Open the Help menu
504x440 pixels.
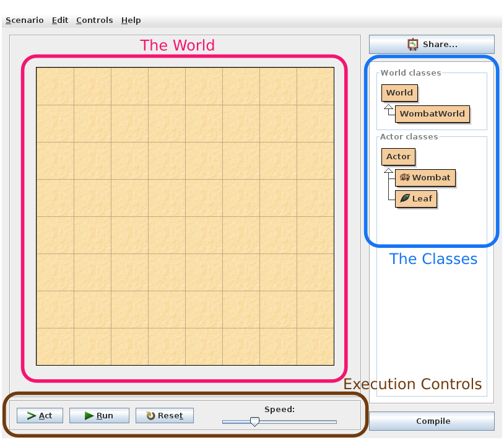coord(131,20)
